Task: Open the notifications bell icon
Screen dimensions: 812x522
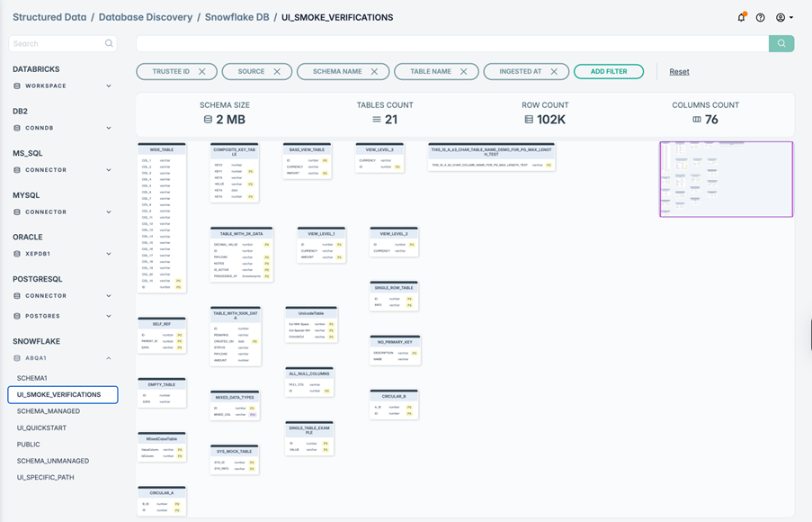Action: pos(741,17)
